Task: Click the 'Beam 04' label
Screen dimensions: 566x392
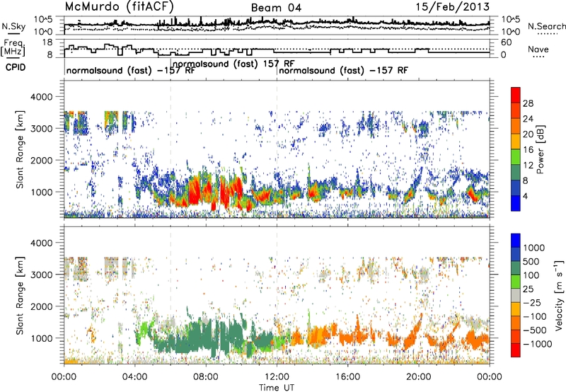Action: pyautogui.click(x=276, y=8)
